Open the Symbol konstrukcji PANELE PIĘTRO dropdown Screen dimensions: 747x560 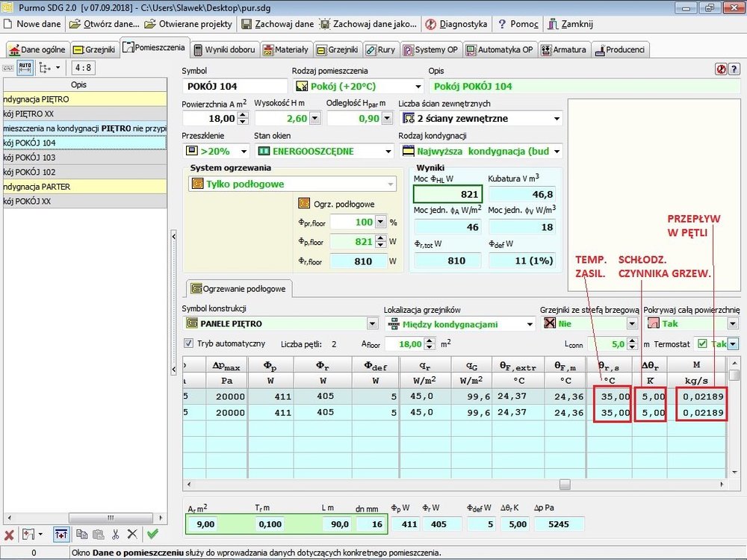(372, 324)
